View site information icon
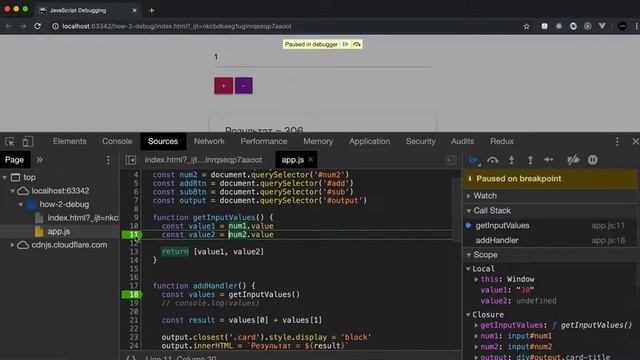This screenshot has height=360, width=640. (55, 26)
